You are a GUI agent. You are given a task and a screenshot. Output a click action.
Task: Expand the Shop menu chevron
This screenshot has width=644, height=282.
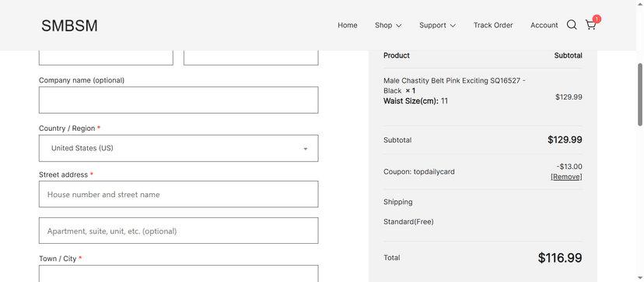[x=398, y=26]
